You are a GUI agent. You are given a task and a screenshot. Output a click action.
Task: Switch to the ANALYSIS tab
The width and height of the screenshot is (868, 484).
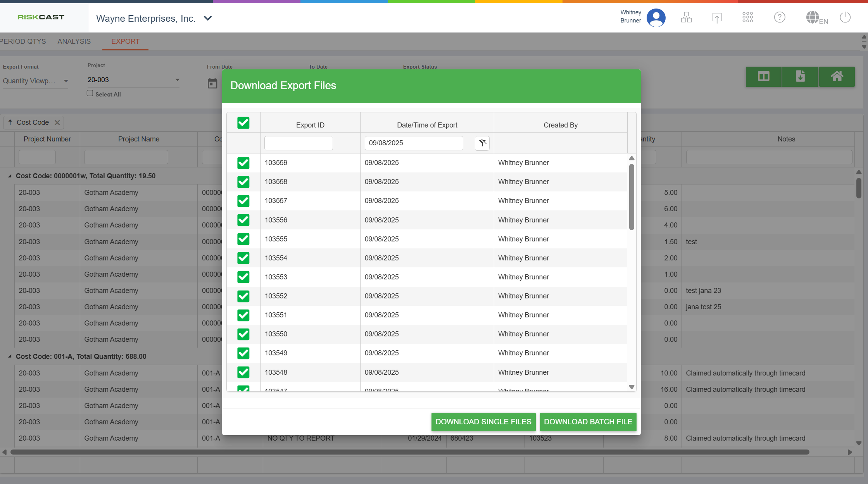point(74,41)
